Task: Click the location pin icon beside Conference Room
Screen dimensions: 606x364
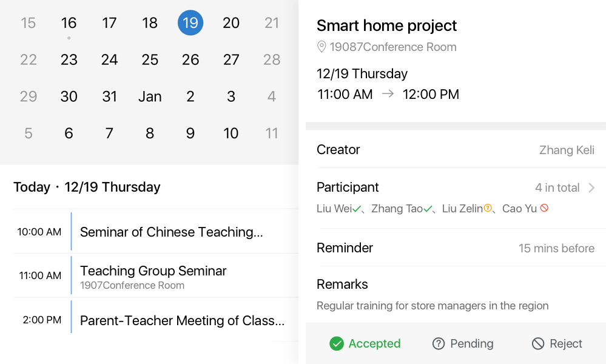Action: point(322,47)
